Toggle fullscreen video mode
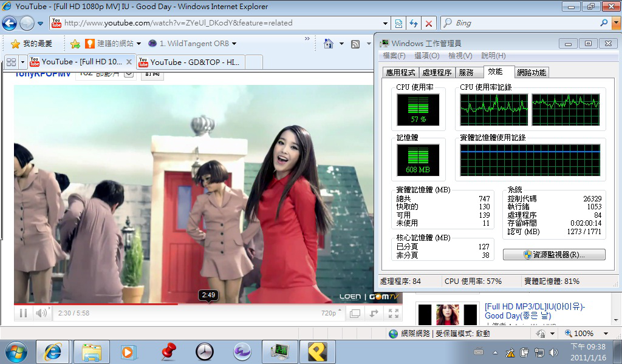Image resolution: width=622 pixels, height=364 pixels. click(x=394, y=313)
